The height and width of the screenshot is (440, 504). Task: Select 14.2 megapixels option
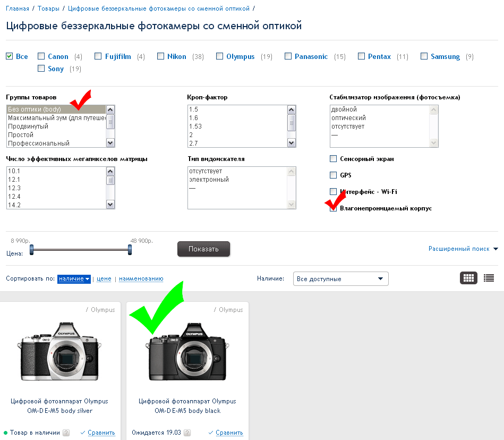tap(56, 205)
